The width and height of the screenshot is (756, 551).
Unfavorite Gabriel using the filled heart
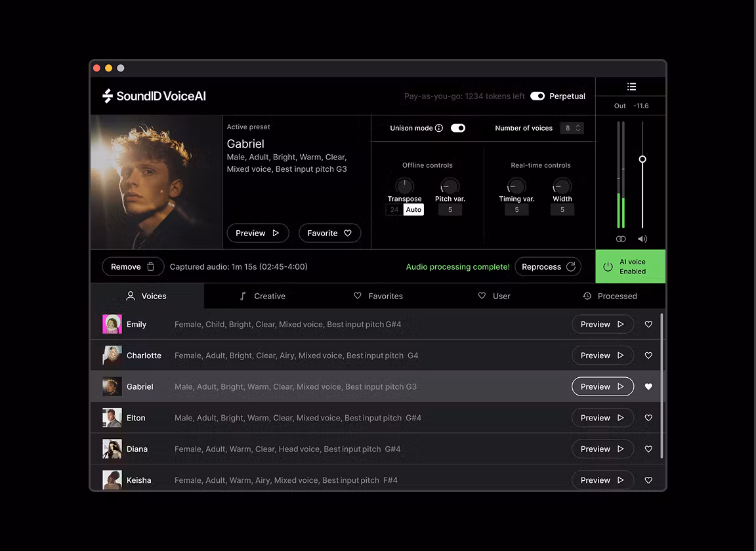[648, 386]
